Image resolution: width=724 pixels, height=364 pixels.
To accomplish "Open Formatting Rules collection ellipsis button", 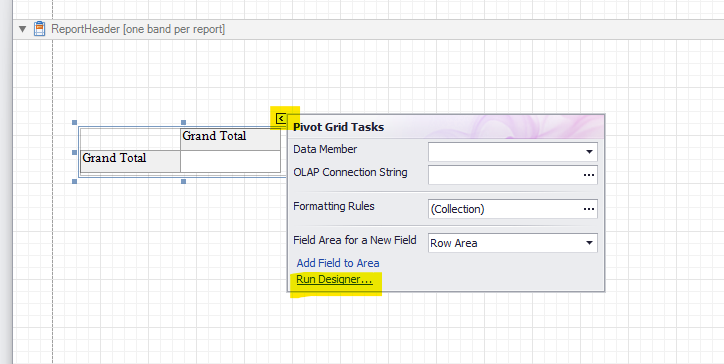I will coord(589,209).
